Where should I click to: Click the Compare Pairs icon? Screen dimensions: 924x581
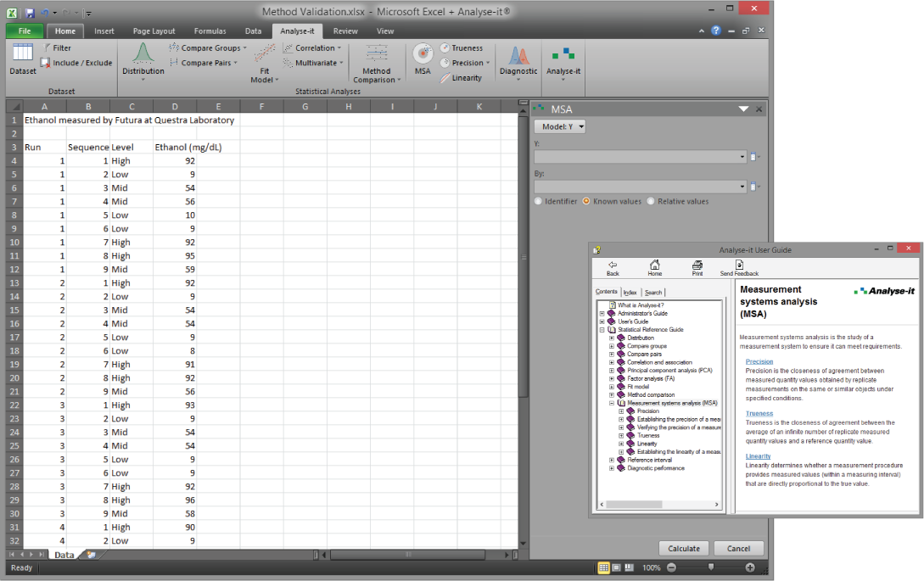[x=174, y=63]
